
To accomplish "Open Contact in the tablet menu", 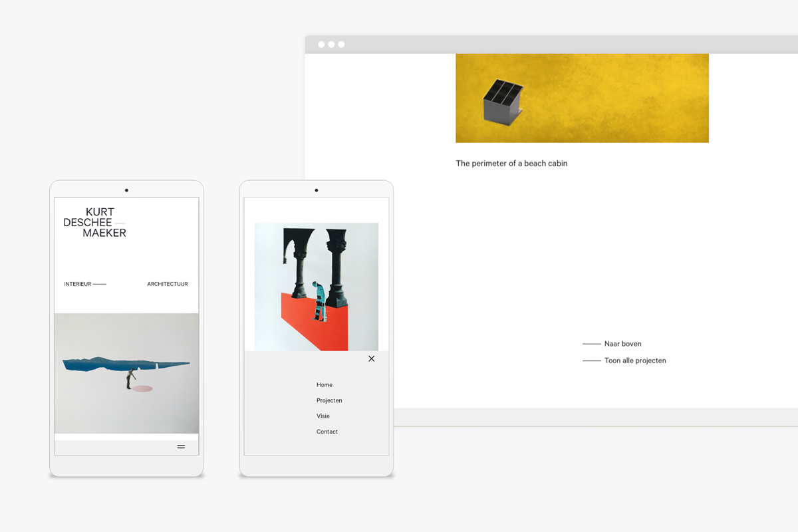I will pyautogui.click(x=327, y=432).
